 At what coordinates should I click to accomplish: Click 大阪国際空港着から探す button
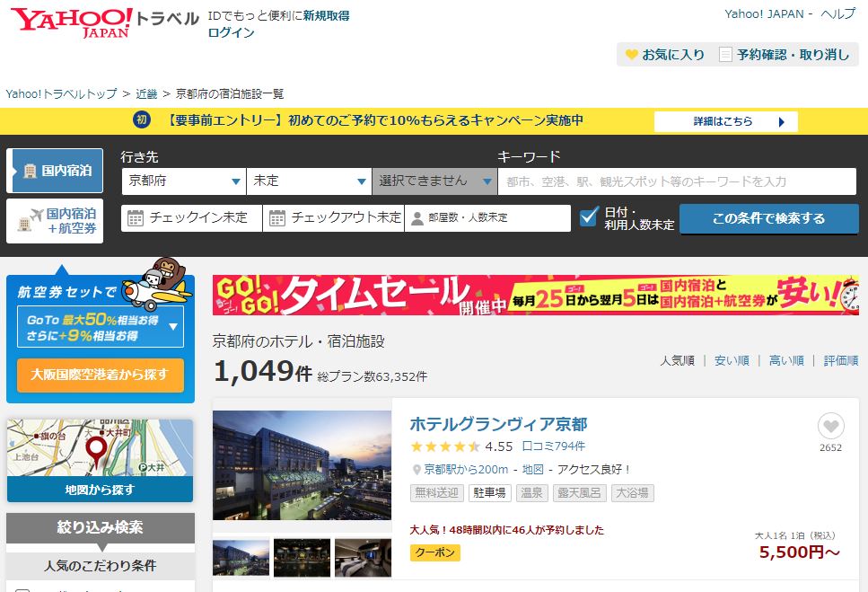[x=101, y=375]
